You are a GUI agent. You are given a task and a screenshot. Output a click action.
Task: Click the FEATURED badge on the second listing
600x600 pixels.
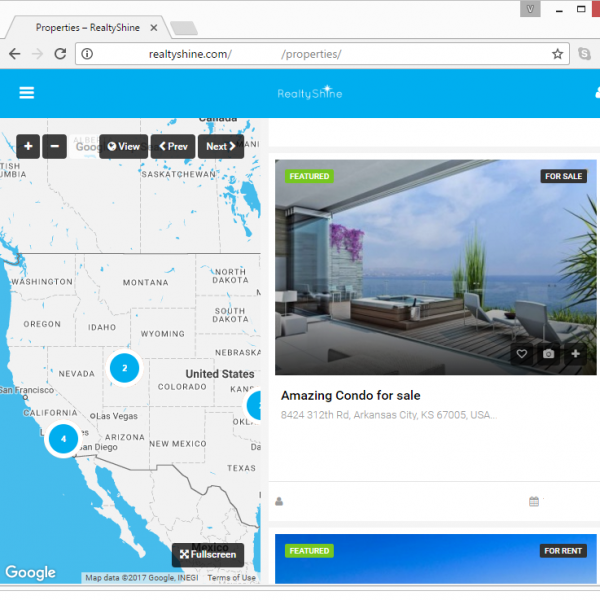309,551
